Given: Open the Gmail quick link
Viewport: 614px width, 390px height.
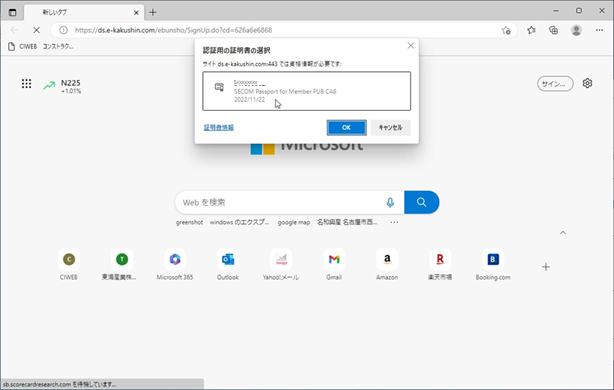Looking at the screenshot, I should coord(334,265).
